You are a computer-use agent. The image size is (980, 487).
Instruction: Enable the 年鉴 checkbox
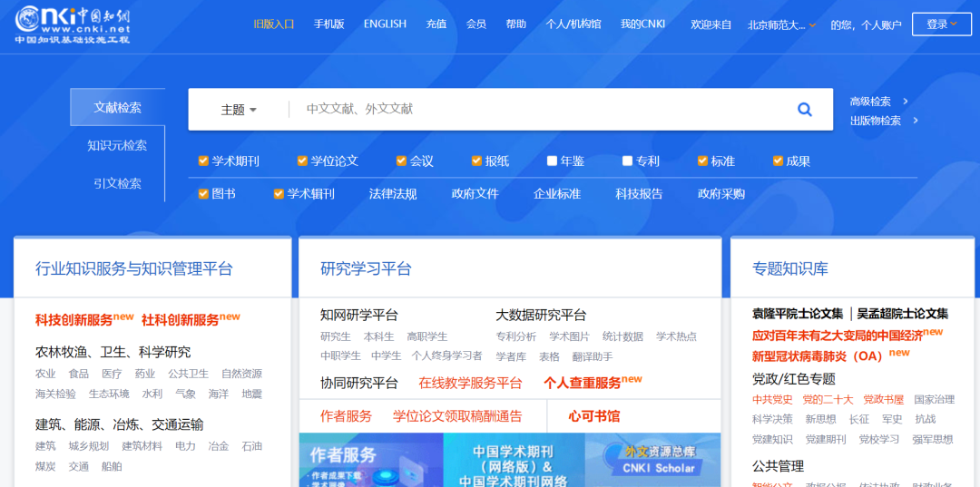pyautogui.click(x=552, y=161)
